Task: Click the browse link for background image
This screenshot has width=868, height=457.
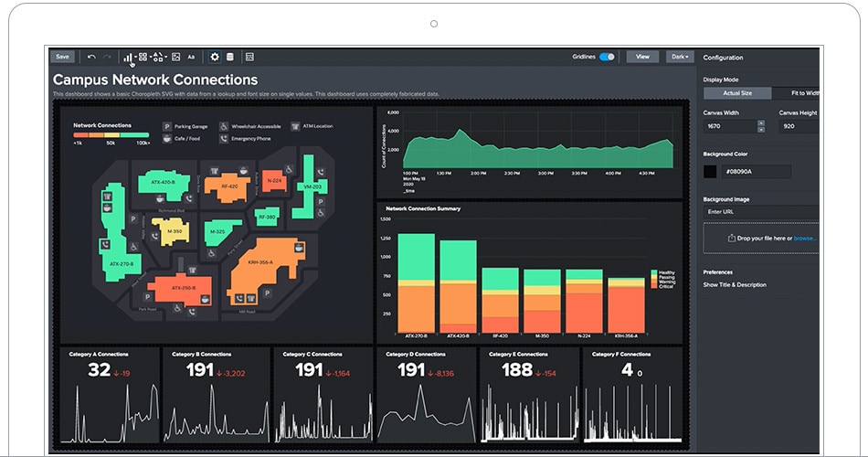Action: (804, 239)
